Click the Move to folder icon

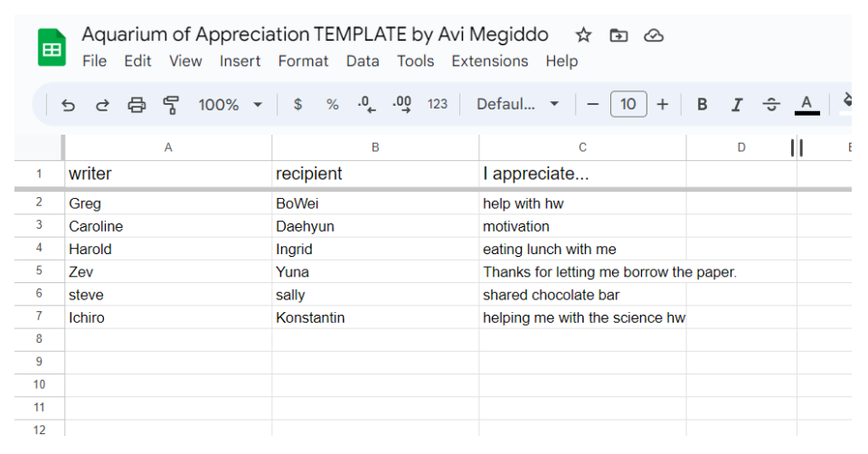[x=618, y=35]
